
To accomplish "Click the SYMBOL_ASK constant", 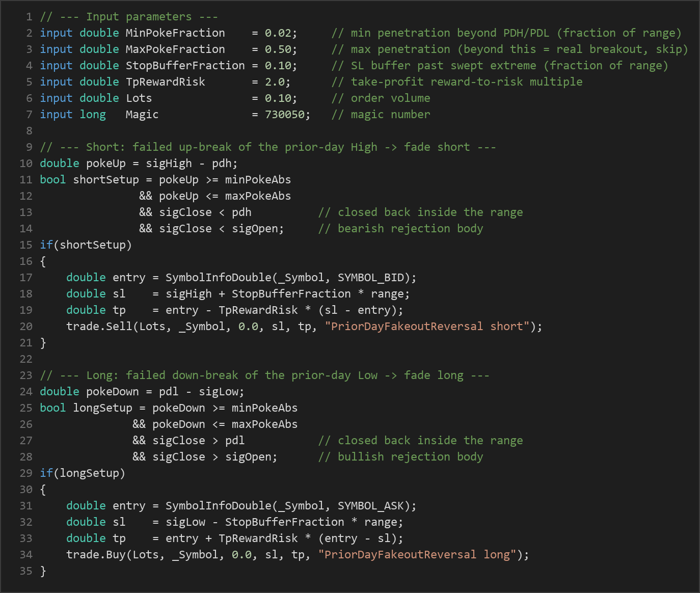I will click(x=371, y=506).
